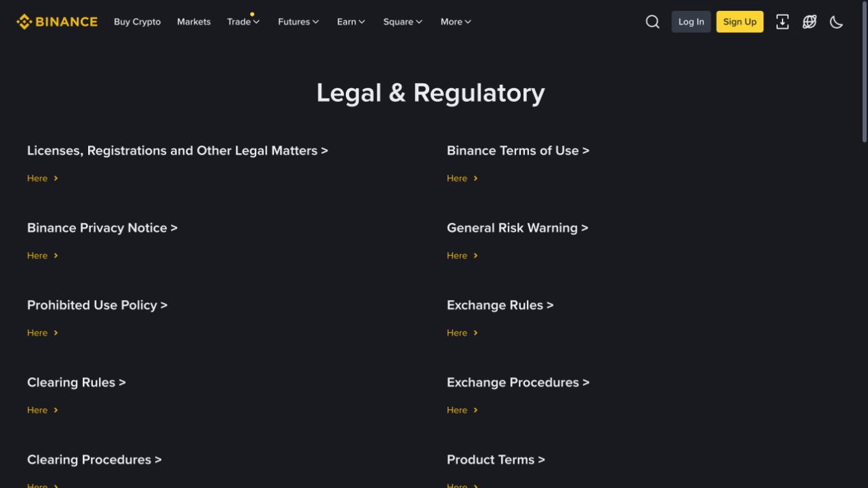This screenshot has height=488, width=868.
Task: Click the Log In button
Action: [x=691, y=22]
